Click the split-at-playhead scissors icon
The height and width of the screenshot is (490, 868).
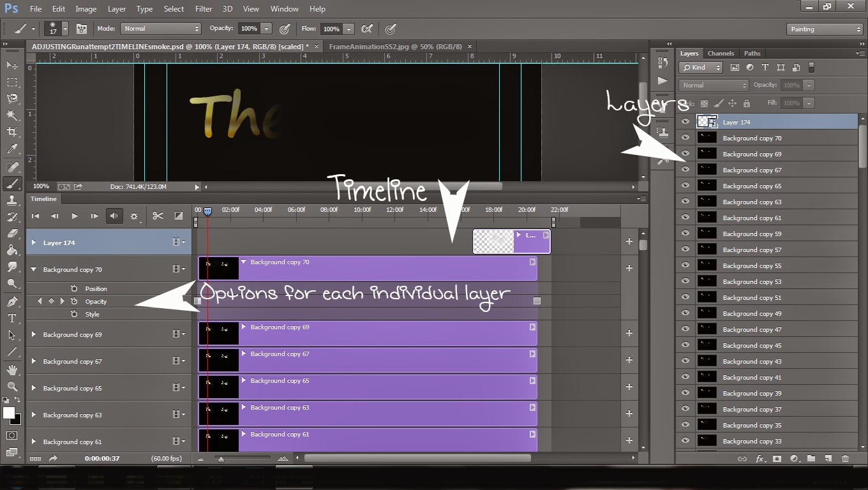click(x=158, y=216)
